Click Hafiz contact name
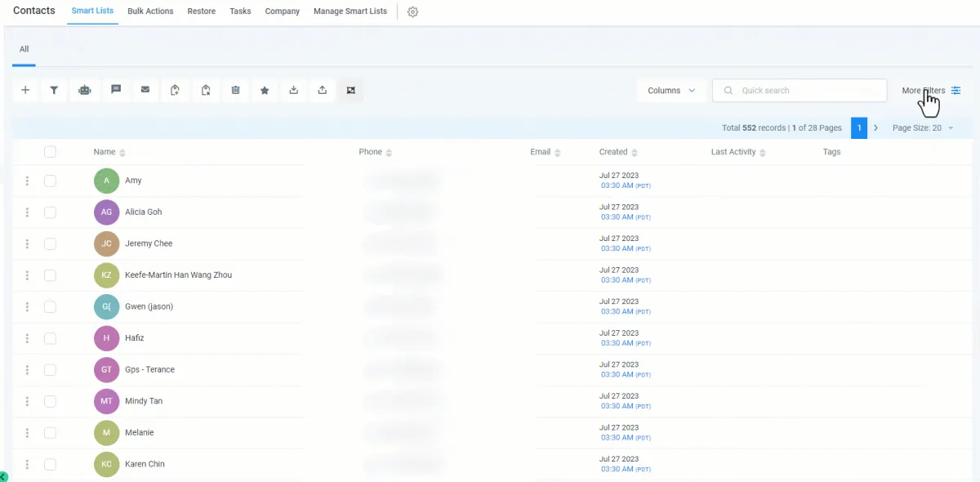The height and width of the screenshot is (482, 980). tap(135, 338)
